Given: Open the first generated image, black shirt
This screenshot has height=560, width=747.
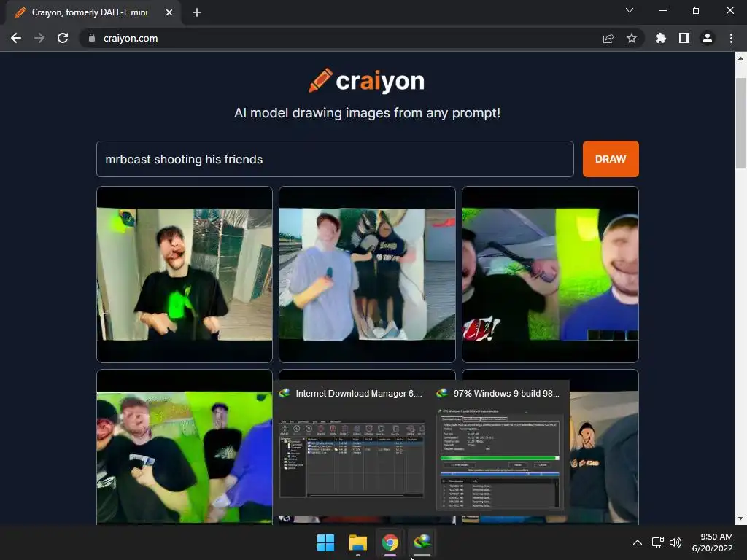Looking at the screenshot, I should click(185, 274).
